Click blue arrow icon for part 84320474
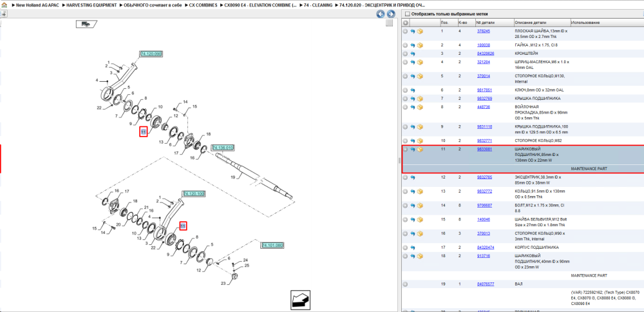Viewport: 644px width, 312px height. click(x=413, y=248)
